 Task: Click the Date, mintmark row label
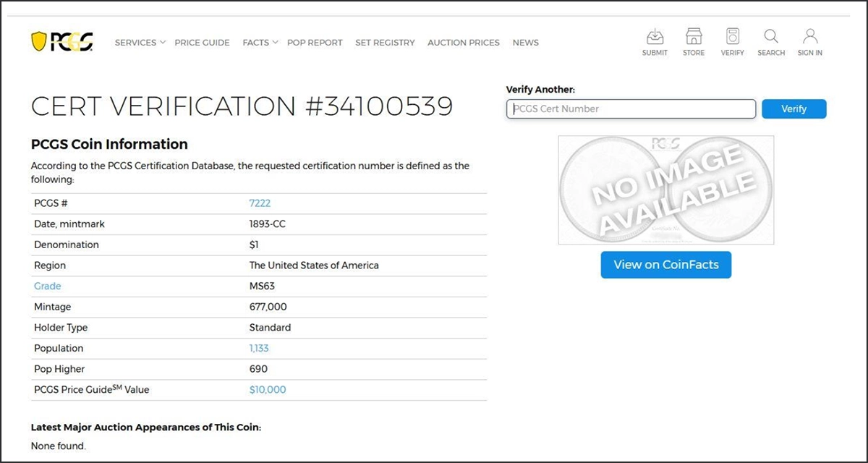[x=69, y=224]
